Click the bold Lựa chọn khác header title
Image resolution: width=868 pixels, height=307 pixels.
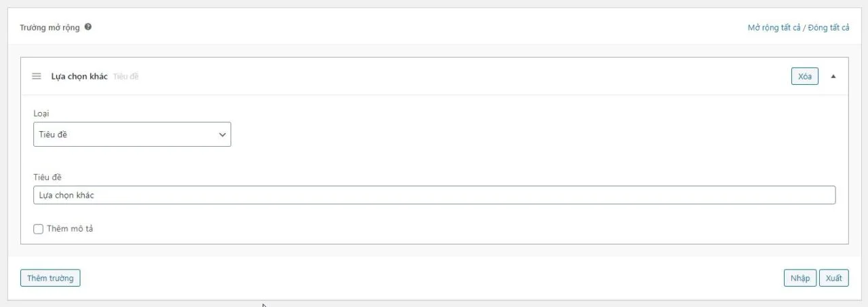pos(79,76)
